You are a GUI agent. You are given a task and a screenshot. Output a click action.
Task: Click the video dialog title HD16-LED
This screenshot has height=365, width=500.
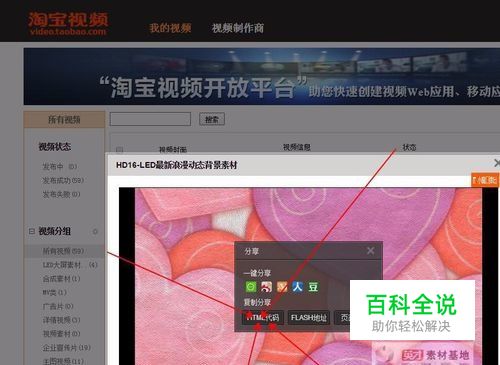tap(176, 165)
